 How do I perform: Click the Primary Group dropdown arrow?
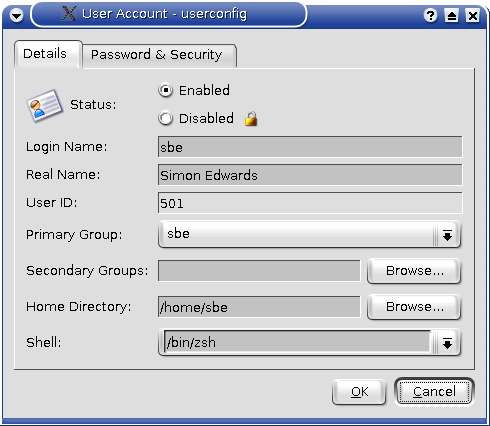[x=447, y=235]
